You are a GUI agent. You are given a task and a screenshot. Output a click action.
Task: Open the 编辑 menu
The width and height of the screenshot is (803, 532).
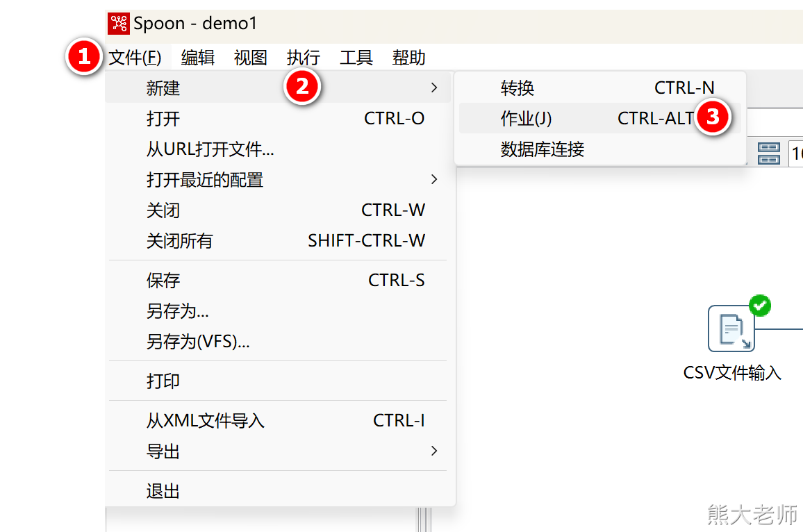(198, 58)
